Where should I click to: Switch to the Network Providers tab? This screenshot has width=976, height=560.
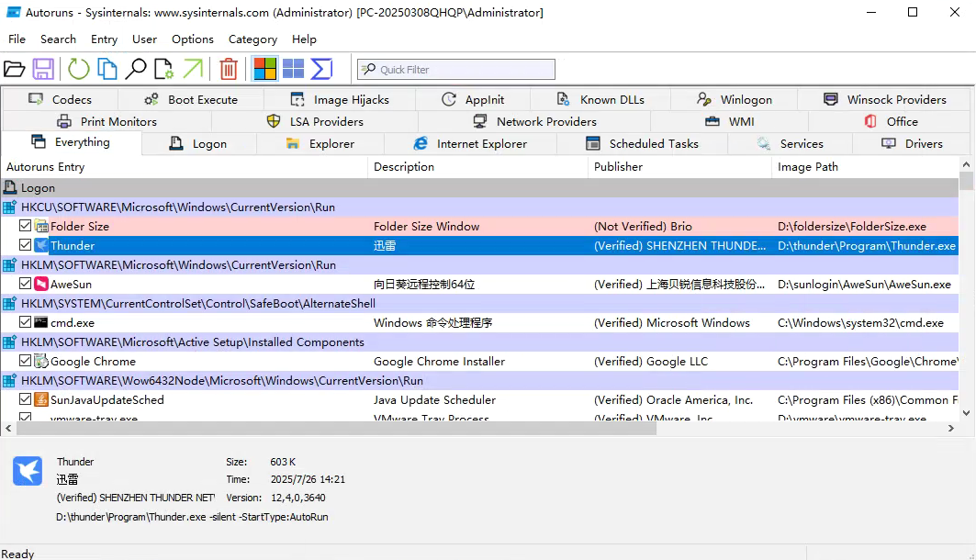coord(534,121)
